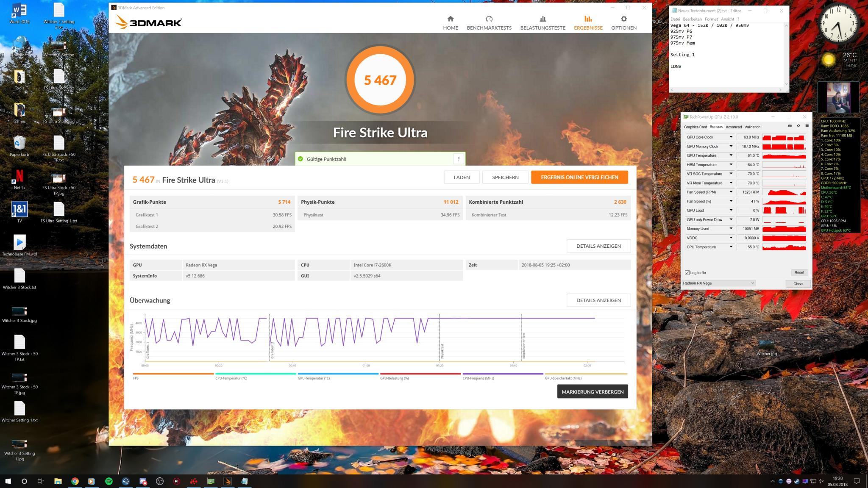Click the Reset button in GPU-Z
This screenshot has height=488, width=868.
click(x=799, y=273)
